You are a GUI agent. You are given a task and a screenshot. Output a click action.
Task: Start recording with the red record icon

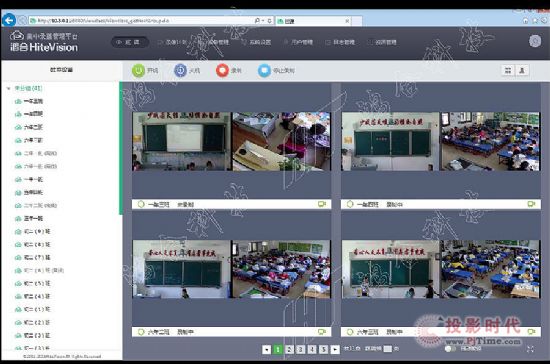pyautogui.click(x=222, y=70)
